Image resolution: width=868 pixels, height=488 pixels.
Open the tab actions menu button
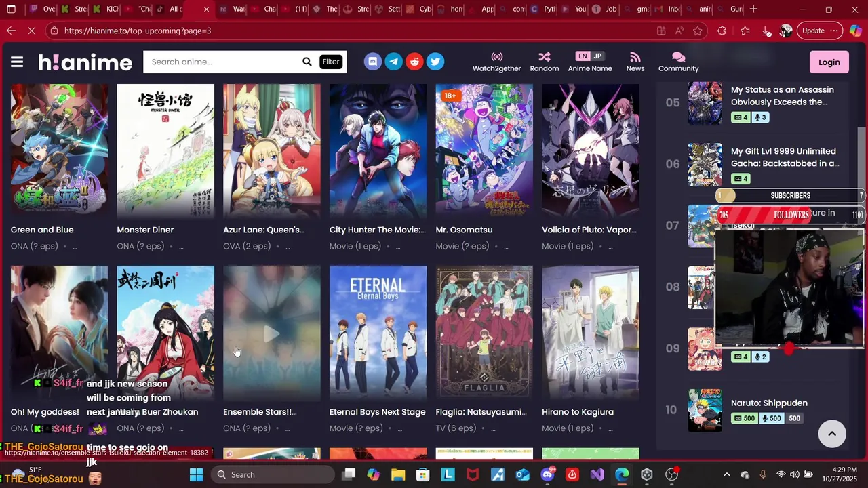[12, 9]
